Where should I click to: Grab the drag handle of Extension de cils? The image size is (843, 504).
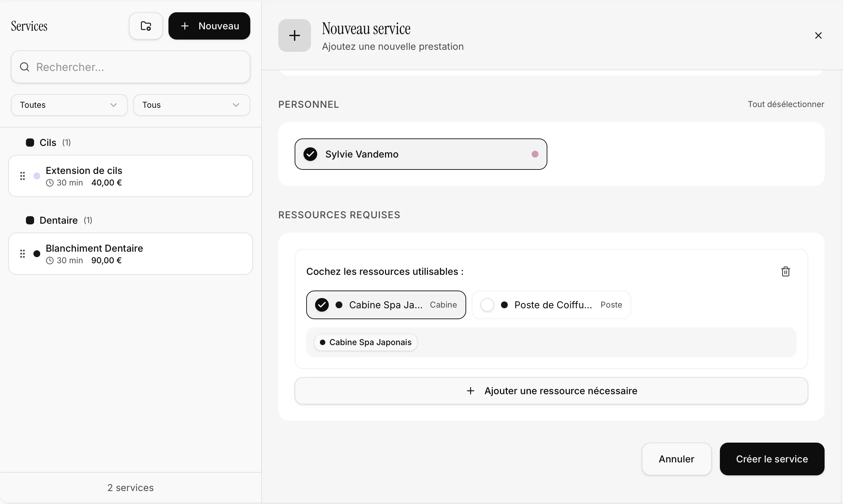(x=23, y=176)
